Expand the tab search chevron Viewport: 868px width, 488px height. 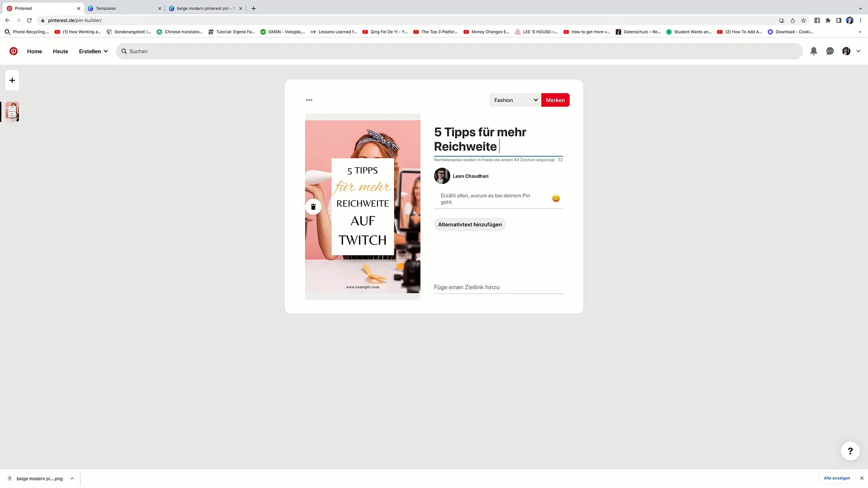[860, 8]
